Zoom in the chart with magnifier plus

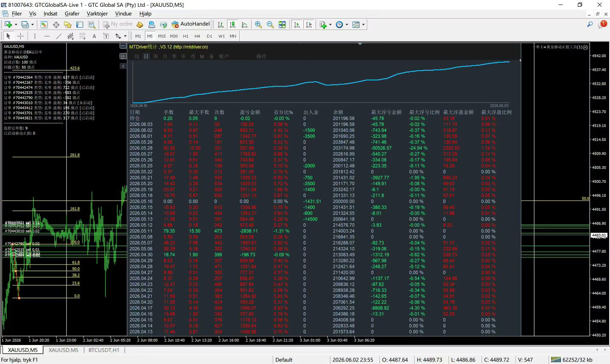click(258, 25)
